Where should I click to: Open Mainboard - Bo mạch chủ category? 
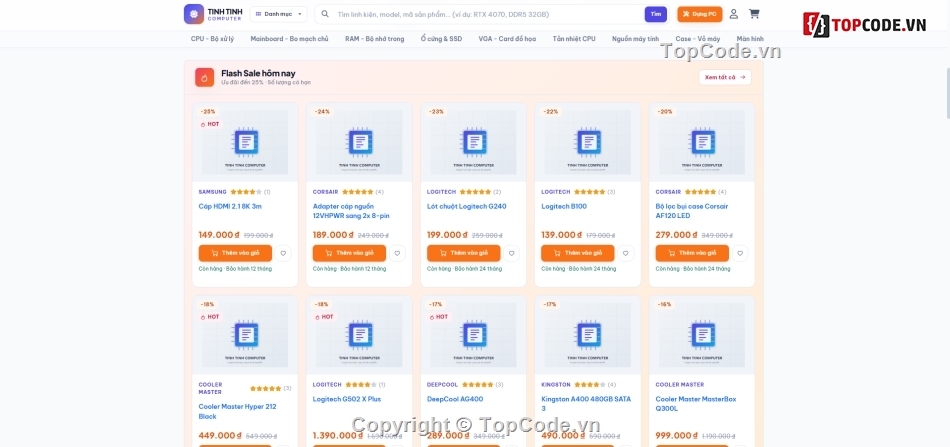click(289, 39)
